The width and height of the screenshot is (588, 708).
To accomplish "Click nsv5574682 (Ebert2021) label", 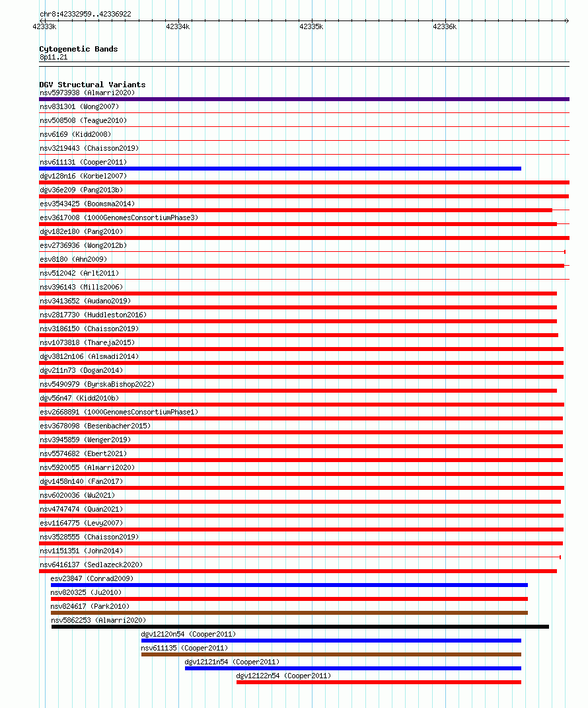I will (x=83, y=453).
